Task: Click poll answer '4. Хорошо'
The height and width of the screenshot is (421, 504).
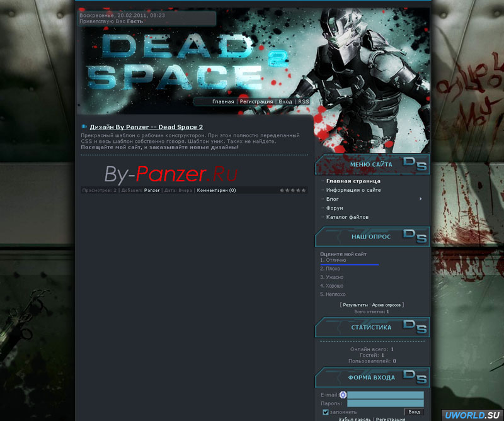Action: (332, 286)
